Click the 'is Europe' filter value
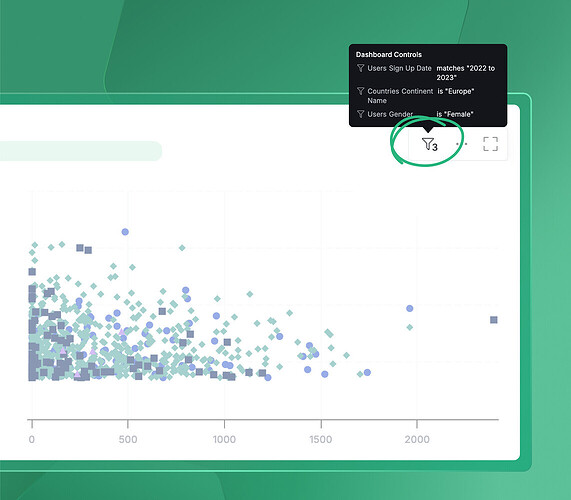The image size is (571, 500). coord(455,91)
